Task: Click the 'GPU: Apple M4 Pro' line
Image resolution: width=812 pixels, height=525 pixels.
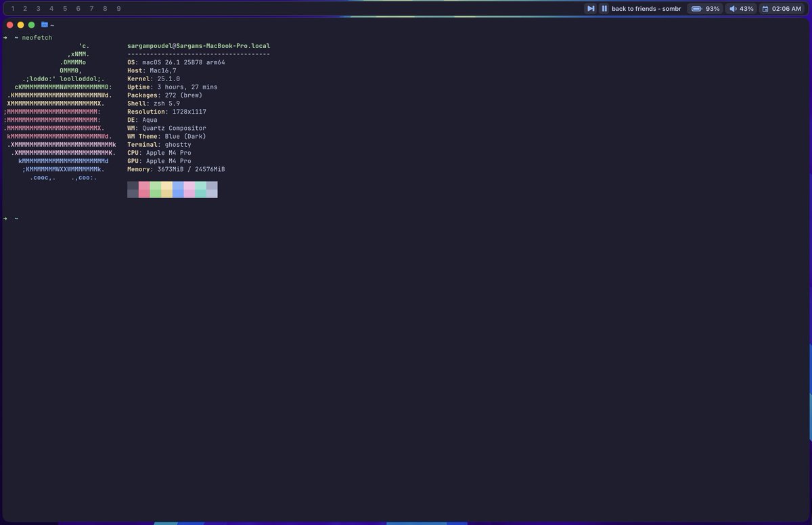Action: click(159, 161)
